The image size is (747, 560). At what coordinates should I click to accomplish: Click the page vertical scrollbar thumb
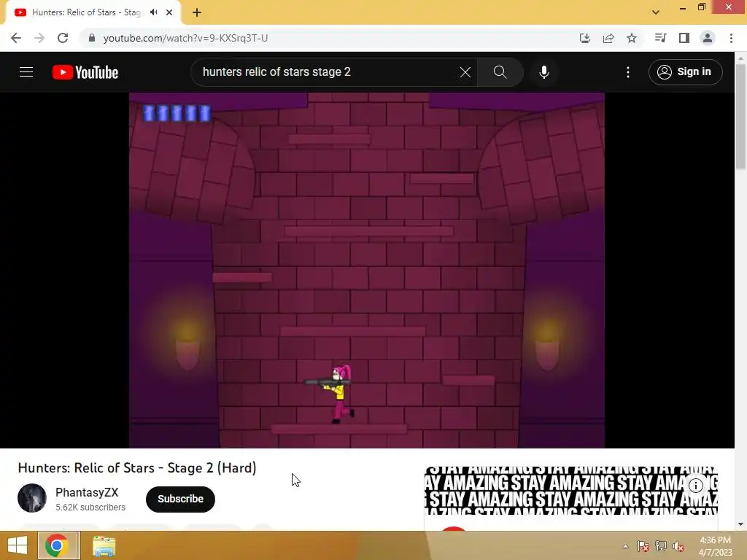[740, 117]
